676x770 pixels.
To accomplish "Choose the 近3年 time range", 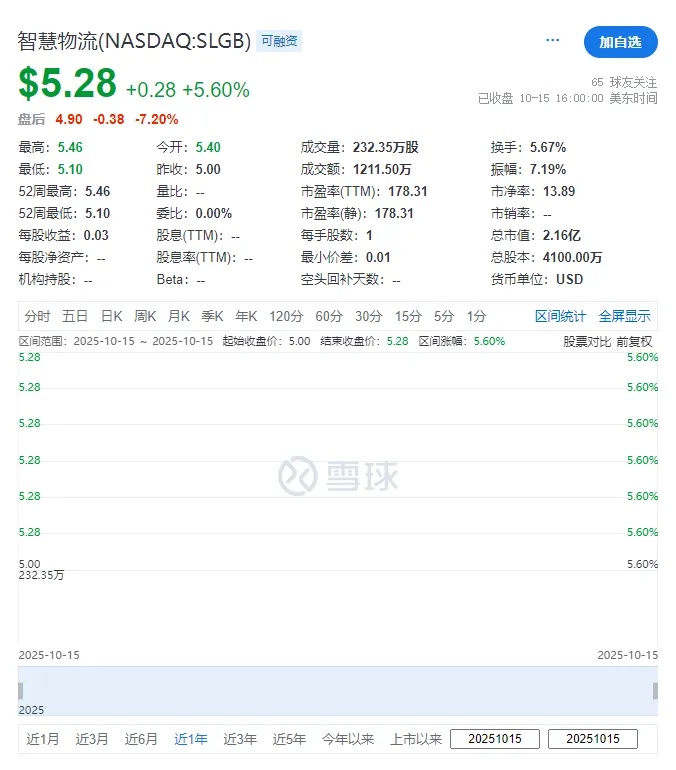I will tap(240, 739).
